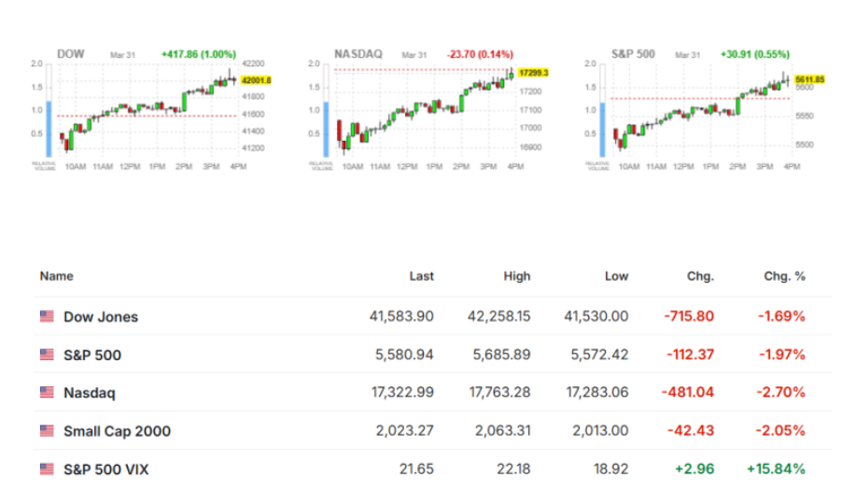
Task: Click S&P 500 low value 5,572.42
Action: [600, 355]
